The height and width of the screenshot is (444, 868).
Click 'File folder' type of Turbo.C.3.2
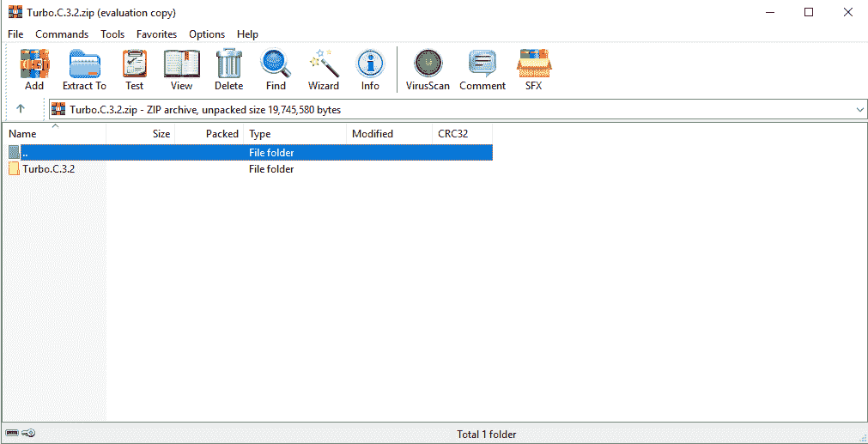point(271,169)
